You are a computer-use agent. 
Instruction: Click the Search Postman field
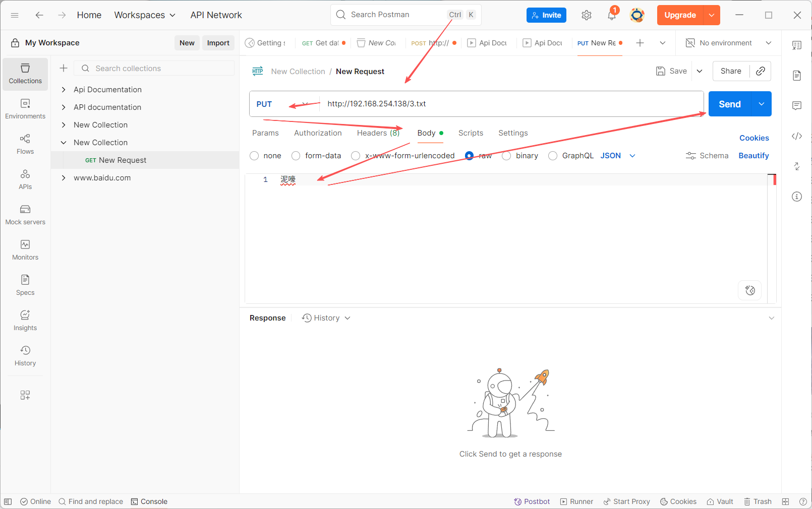point(406,15)
